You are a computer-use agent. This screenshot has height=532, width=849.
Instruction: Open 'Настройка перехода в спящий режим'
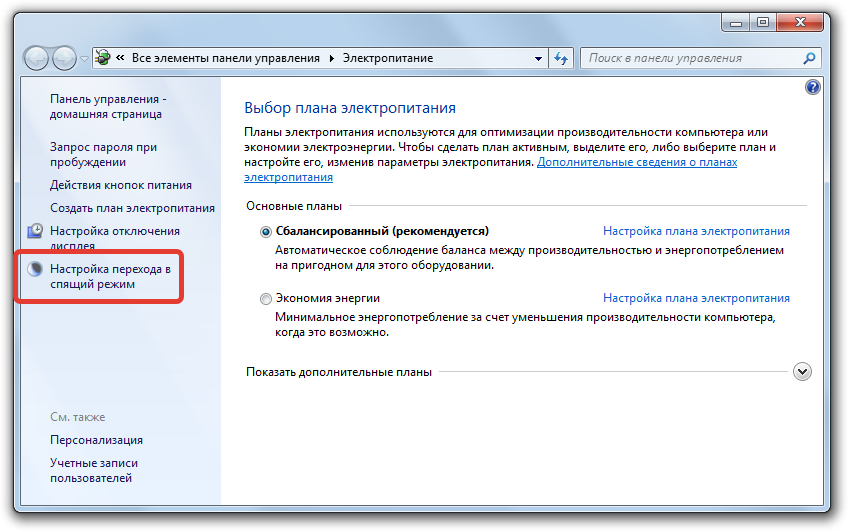pyautogui.click(x=110, y=277)
